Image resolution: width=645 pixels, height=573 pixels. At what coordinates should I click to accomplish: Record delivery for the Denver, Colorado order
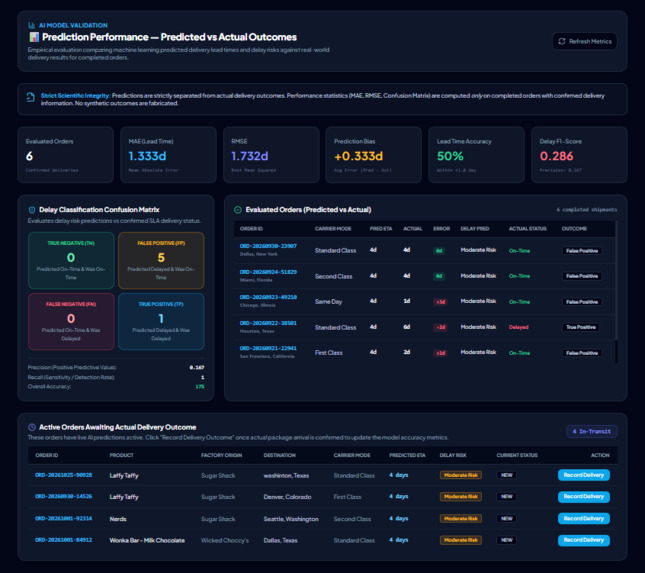coord(584,496)
